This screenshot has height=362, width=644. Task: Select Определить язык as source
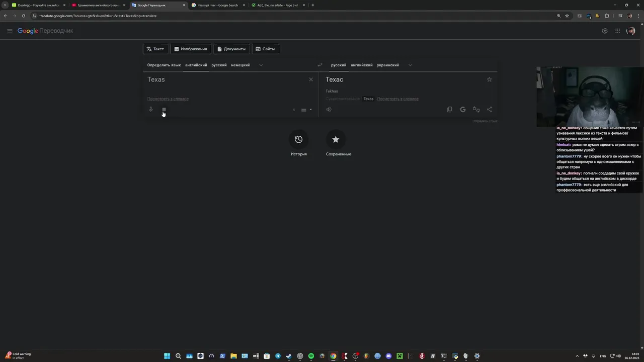[164, 65]
